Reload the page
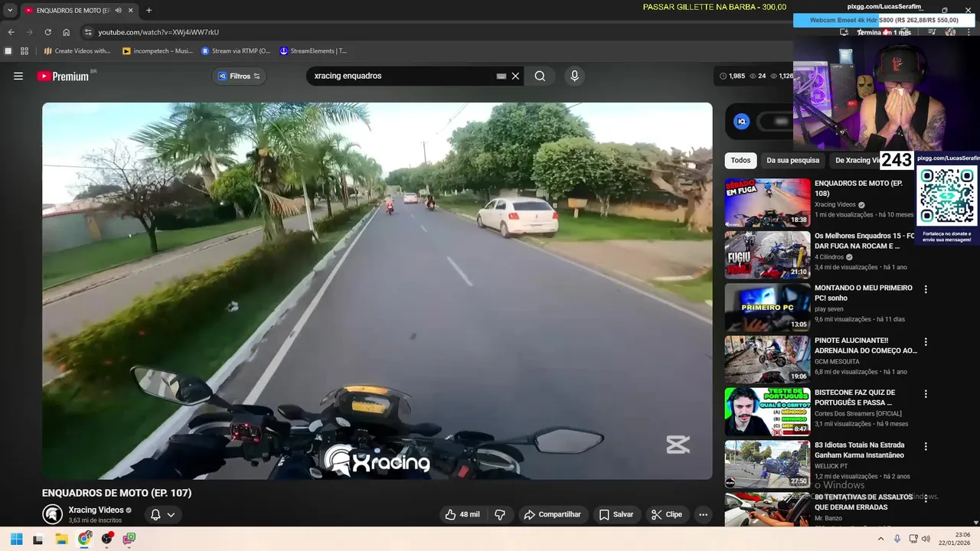980x551 pixels. [x=47, y=32]
